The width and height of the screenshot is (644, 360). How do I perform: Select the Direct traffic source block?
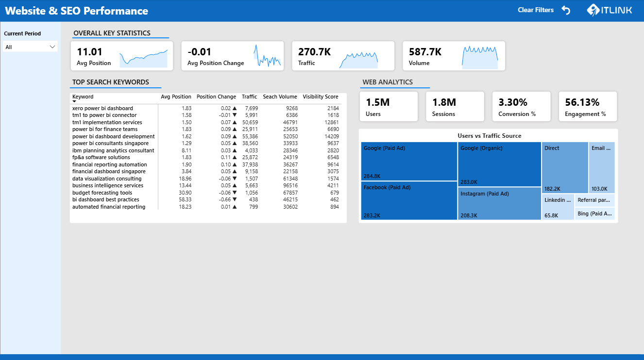564,167
